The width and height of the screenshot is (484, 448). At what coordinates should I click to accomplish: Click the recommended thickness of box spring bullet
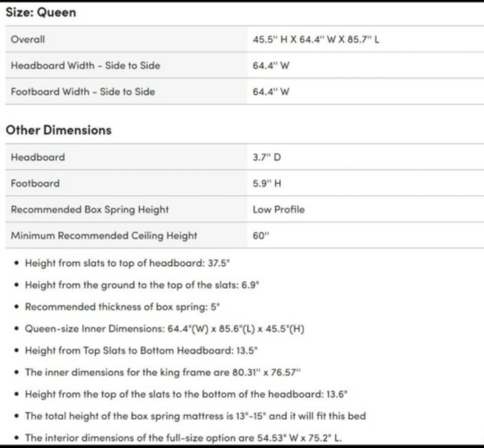tap(122, 307)
